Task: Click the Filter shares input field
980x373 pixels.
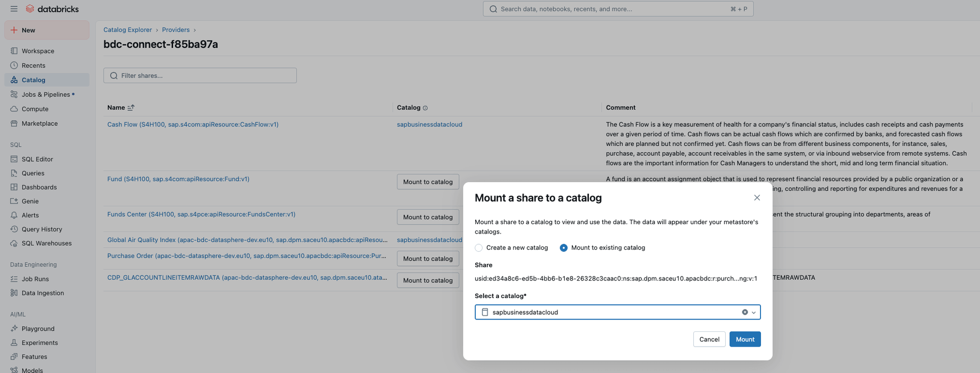Action: click(x=200, y=75)
